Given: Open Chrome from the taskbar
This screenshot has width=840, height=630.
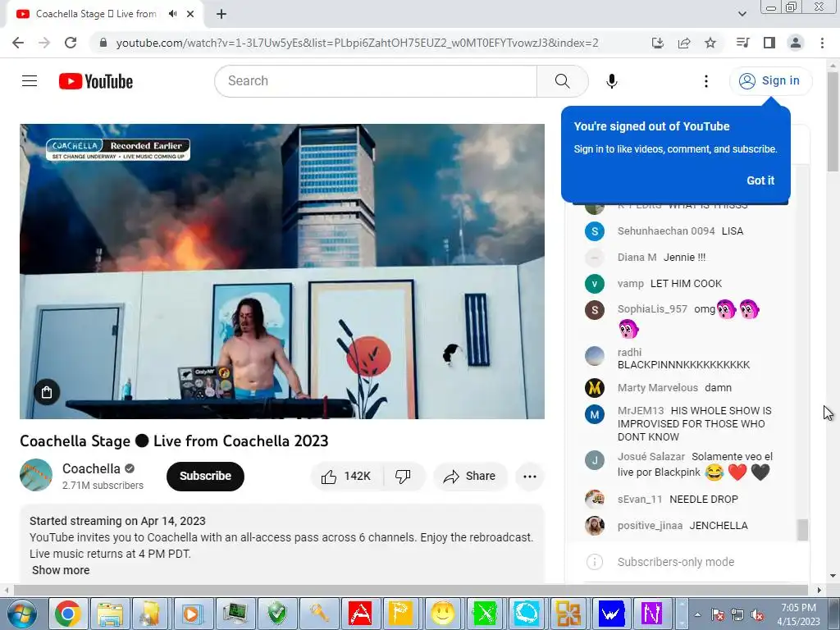Looking at the screenshot, I should pyautogui.click(x=67, y=614).
